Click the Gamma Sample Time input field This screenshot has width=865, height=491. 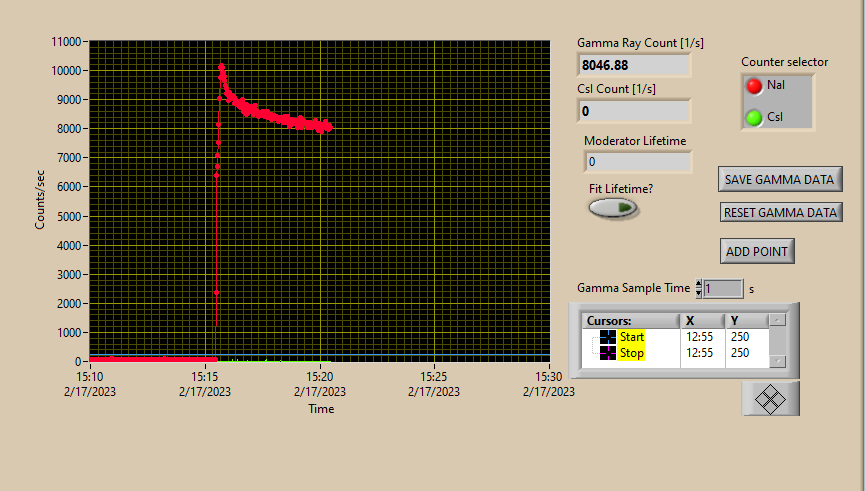pyautogui.click(x=723, y=289)
